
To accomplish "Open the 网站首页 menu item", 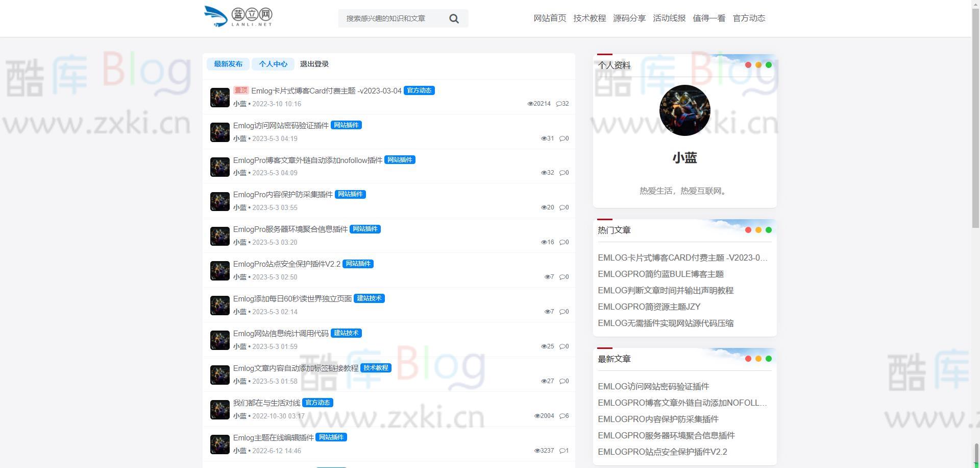I will tap(550, 18).
